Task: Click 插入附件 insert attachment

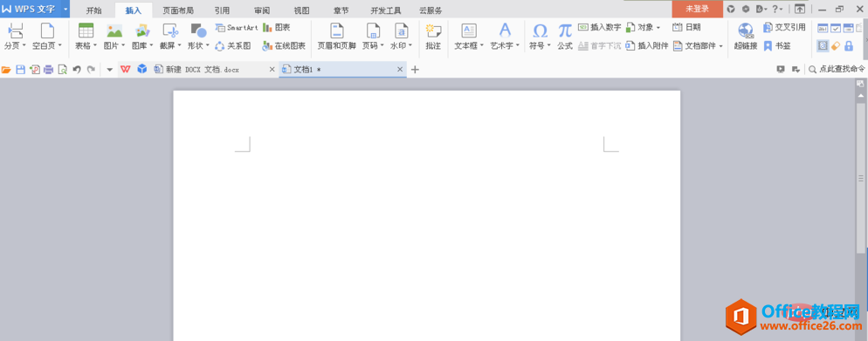Action: (646, 46)
